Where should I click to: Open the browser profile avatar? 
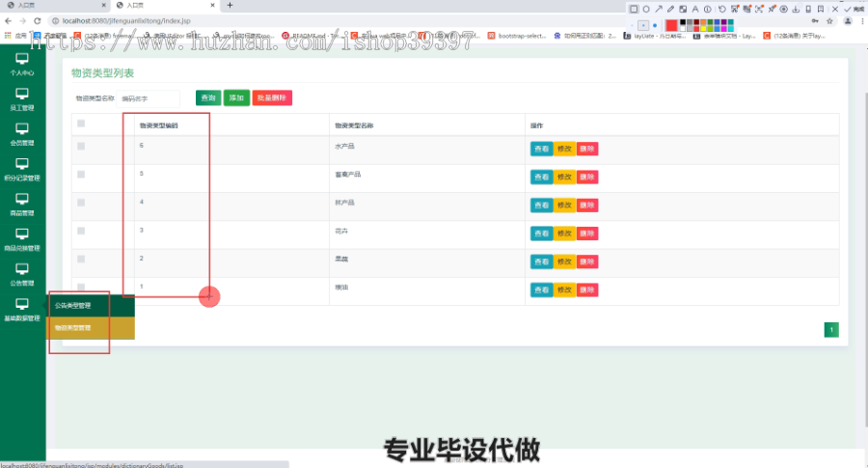[x=848, y=21]
